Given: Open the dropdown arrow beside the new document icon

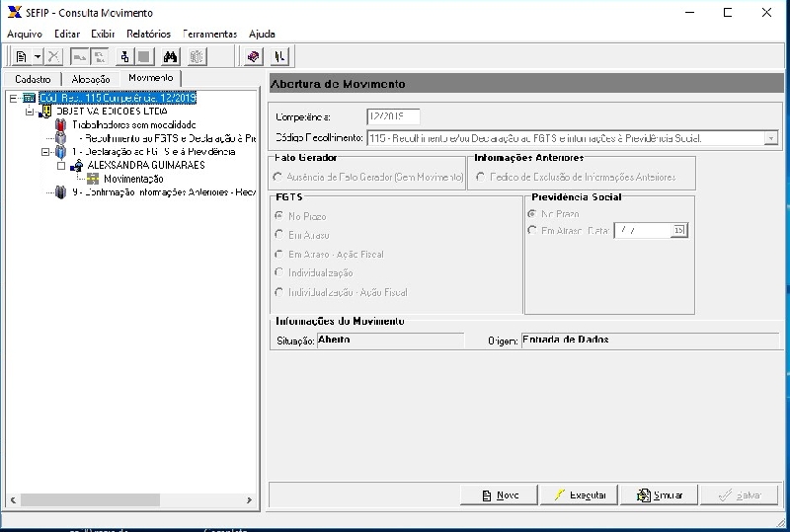Looking at the screenshot, I should [x=38, y=57].
